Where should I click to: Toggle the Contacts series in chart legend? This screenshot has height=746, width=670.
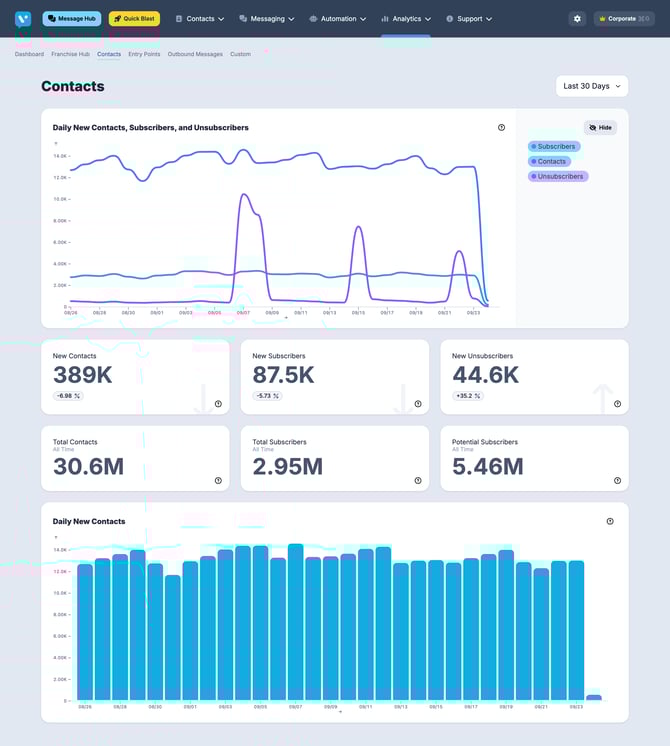click(x=549, y=161)
